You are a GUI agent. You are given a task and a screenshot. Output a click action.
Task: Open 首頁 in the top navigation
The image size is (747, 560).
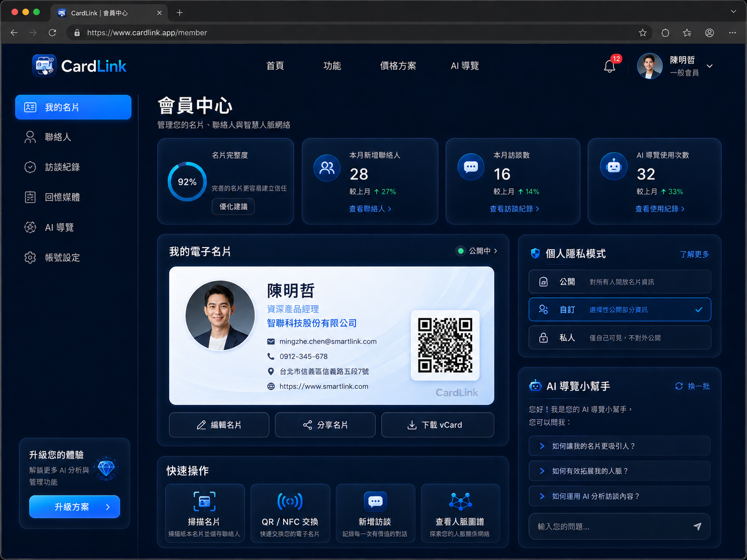pyautogui.click(x=275, y=66)
